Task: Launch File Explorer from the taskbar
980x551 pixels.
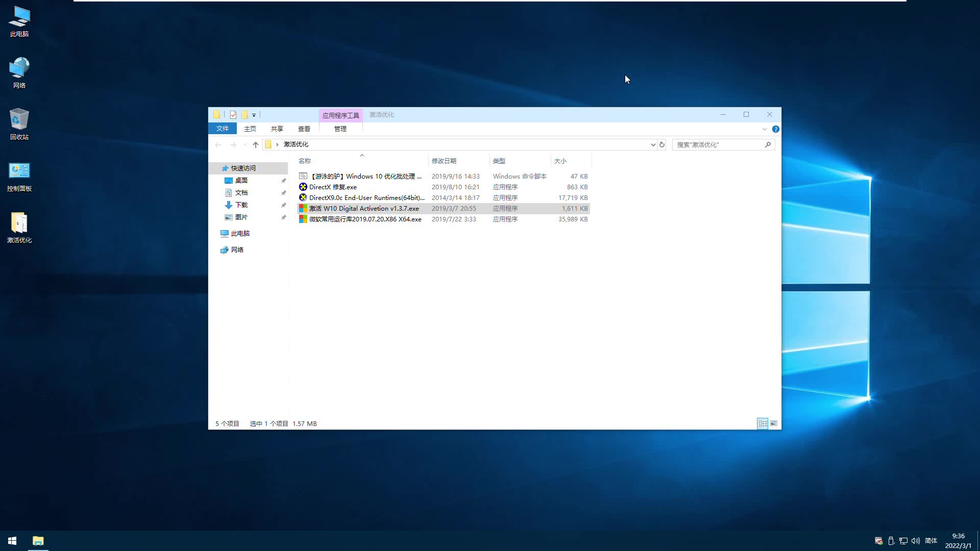Action: pyautogui.click(x=38, y=540)
